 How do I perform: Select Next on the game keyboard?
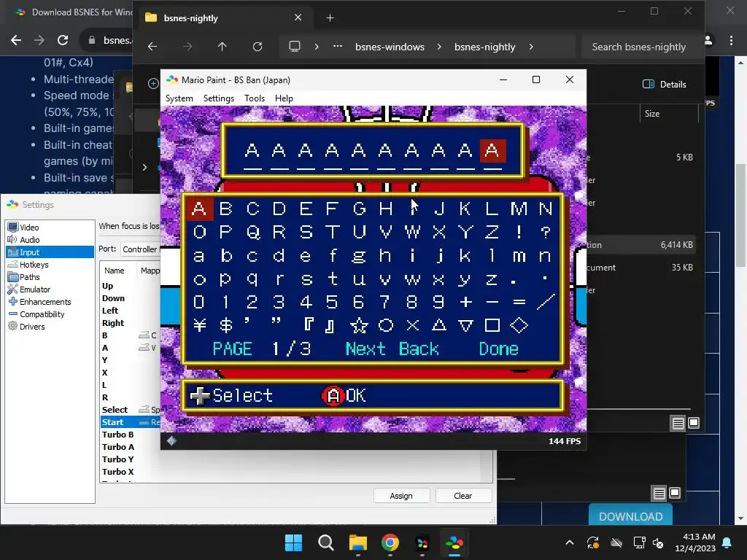tap(365, 349)
